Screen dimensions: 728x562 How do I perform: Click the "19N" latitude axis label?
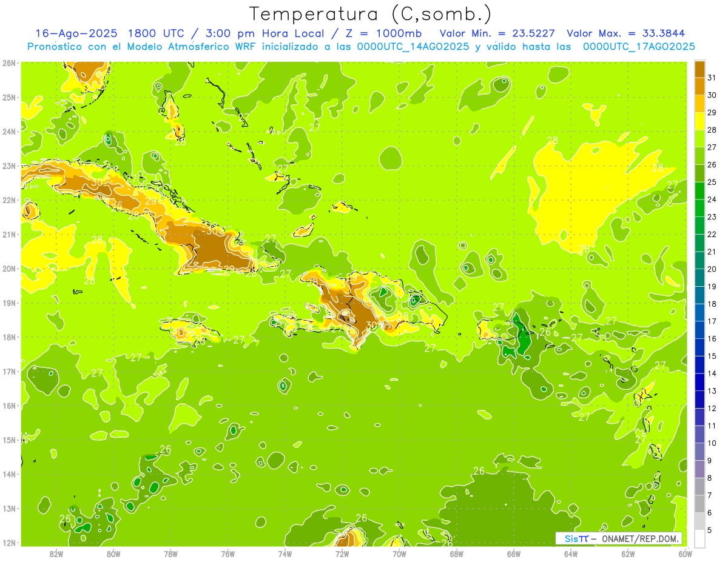pos(9,303)
